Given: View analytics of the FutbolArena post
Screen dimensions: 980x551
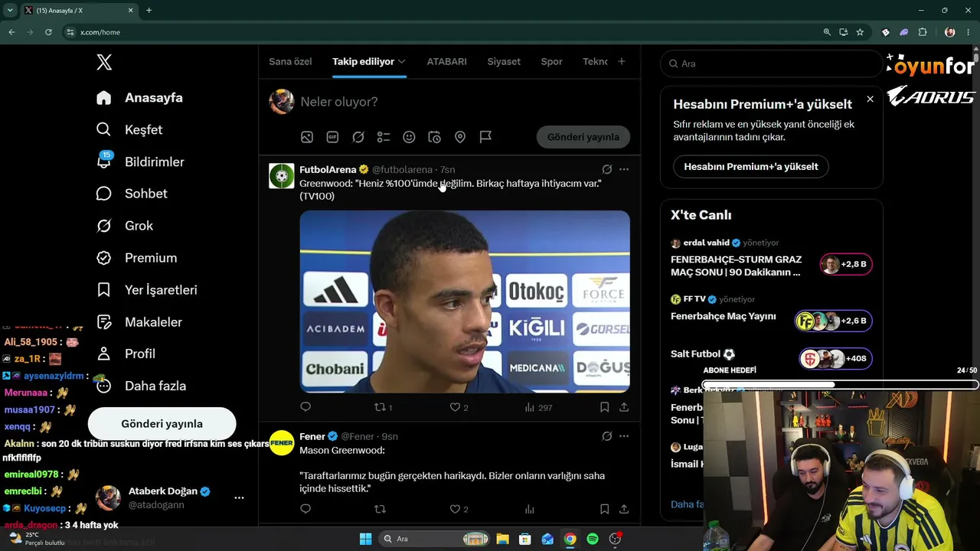Looking at the screenshot, I should point(538,407).
